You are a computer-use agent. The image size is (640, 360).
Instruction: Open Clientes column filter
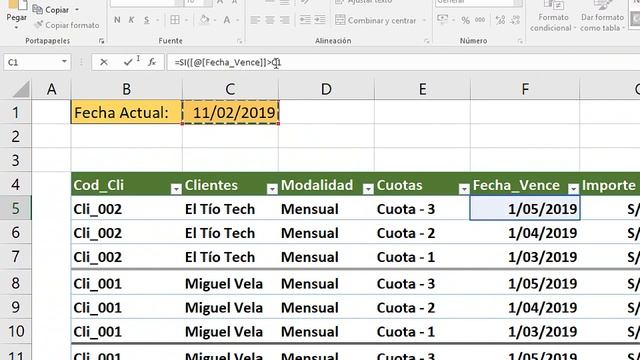click(272, 189)
